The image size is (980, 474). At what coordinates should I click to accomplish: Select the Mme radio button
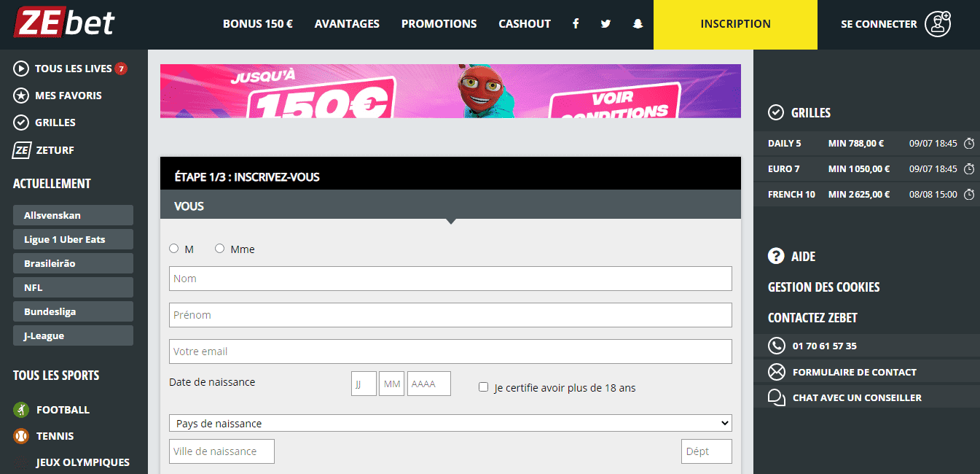tap(219, 249)
